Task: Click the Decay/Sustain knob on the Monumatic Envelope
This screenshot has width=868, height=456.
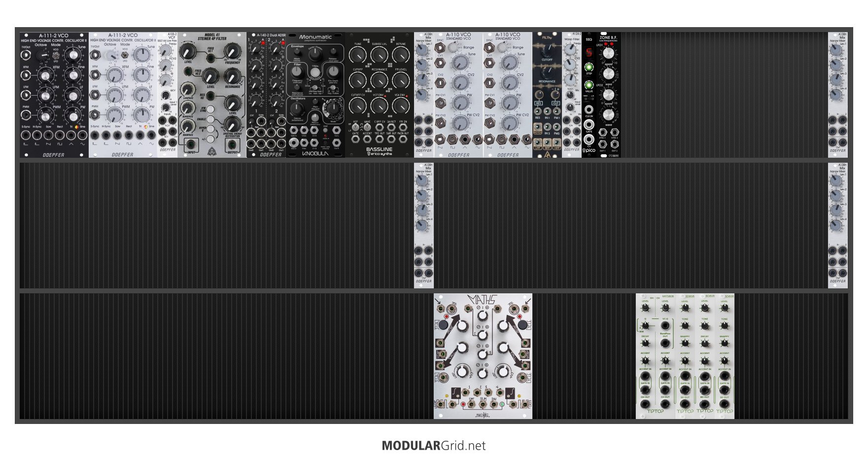Action: (x=314, y=55)
